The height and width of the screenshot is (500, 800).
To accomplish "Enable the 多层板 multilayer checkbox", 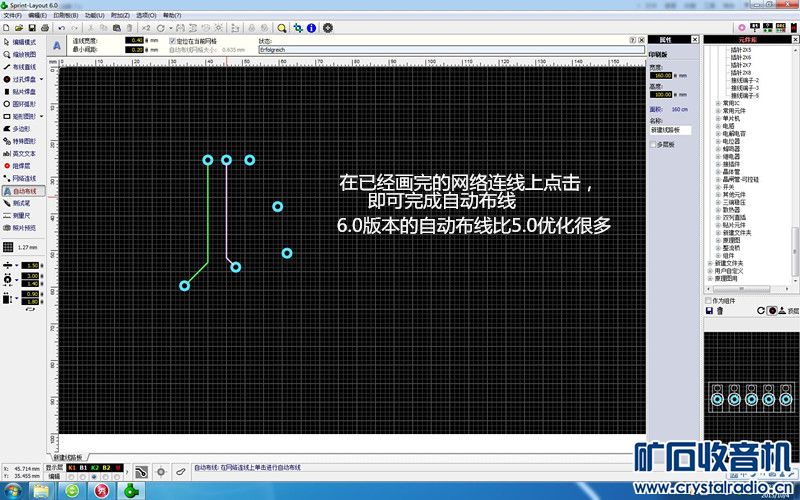I will 653,144.
